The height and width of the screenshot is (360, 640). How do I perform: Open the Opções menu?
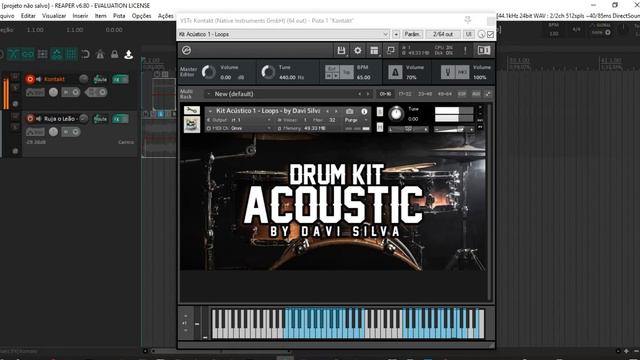point(141,16)
